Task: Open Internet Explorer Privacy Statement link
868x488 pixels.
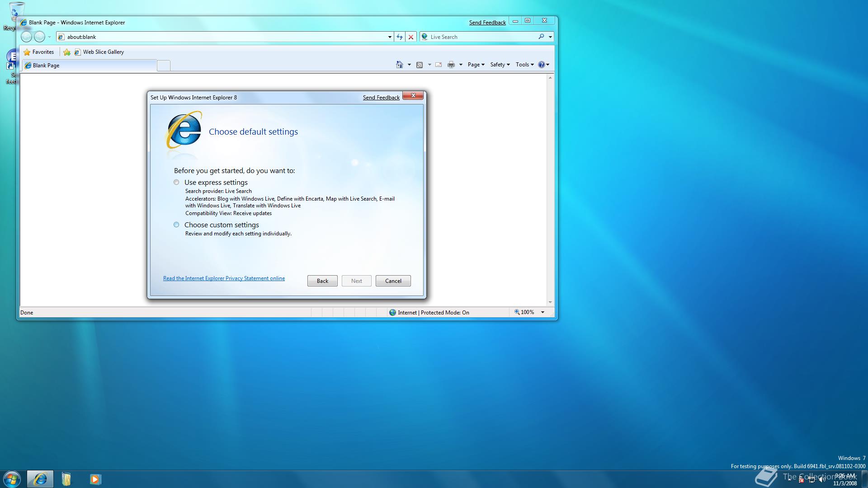Action: (x=224, y=278)
